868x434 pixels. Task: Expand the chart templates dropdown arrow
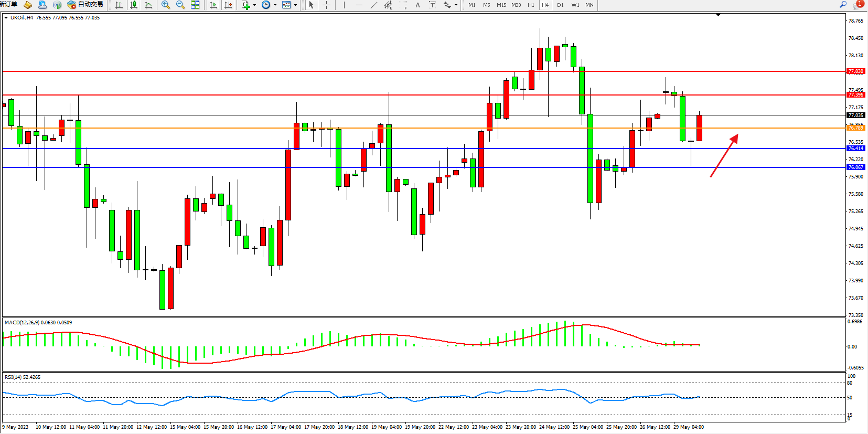[295, 5]
